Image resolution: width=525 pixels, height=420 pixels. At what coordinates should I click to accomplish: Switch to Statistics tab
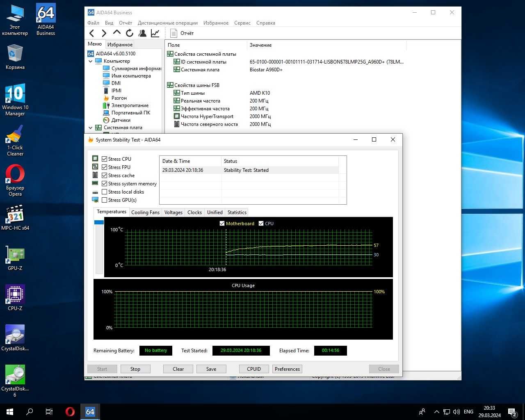tap(237, 212)
